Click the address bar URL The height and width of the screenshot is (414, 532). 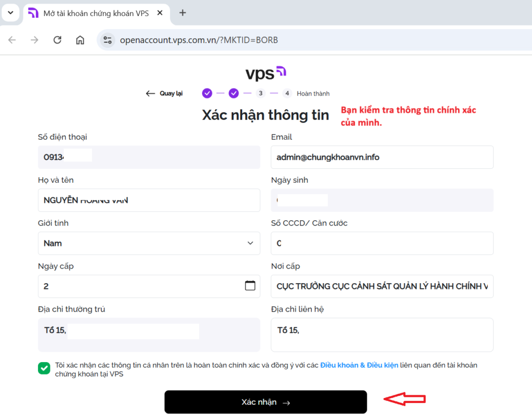[x=199, y=40]
